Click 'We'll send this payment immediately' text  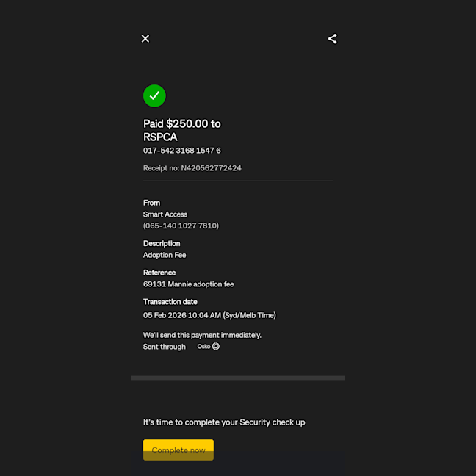tap(202, 335)
